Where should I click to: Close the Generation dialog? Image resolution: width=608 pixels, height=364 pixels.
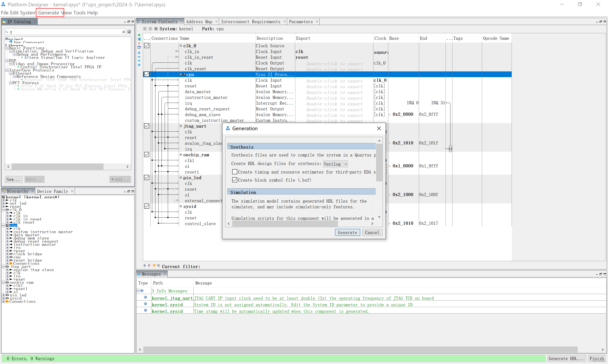379,128
